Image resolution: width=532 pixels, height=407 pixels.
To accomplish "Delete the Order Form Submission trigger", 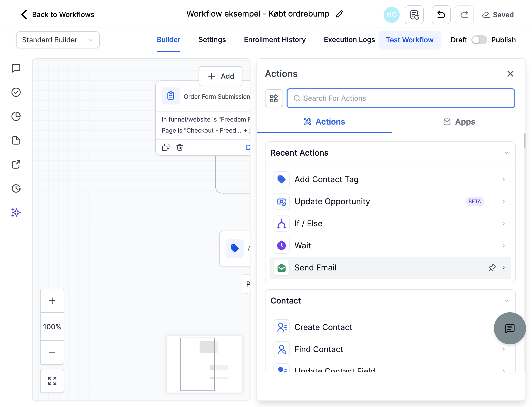I will pyautogui.click(x=180, y=147).
